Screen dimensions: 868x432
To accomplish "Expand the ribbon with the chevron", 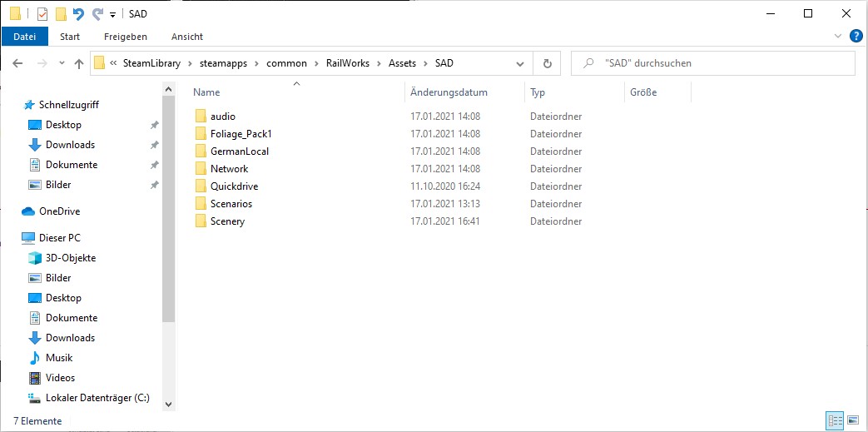I will (x=838, y=37).
